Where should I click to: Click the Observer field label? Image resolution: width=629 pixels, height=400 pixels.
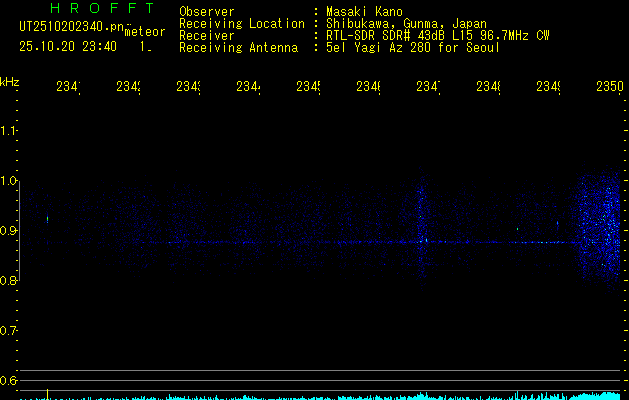tap(206, 11)
